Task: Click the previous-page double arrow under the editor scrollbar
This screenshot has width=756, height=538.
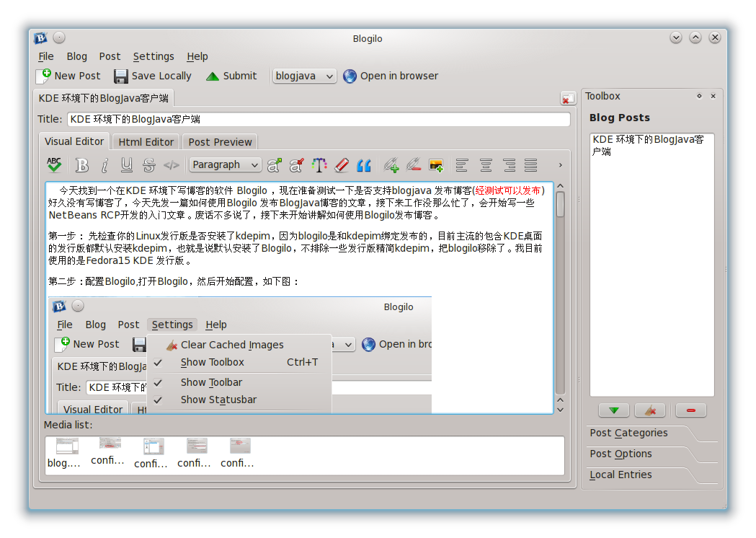Action: [x=560, y=400]
